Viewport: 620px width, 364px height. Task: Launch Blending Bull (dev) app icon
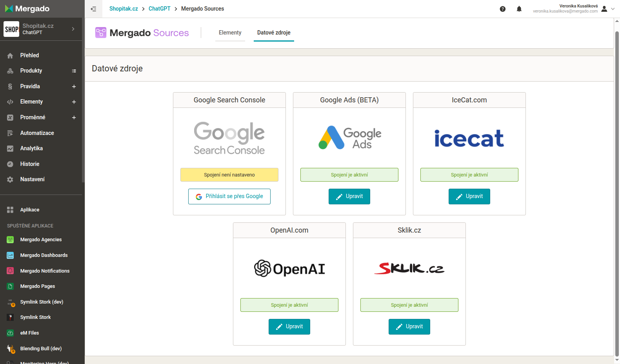point(11,349)
